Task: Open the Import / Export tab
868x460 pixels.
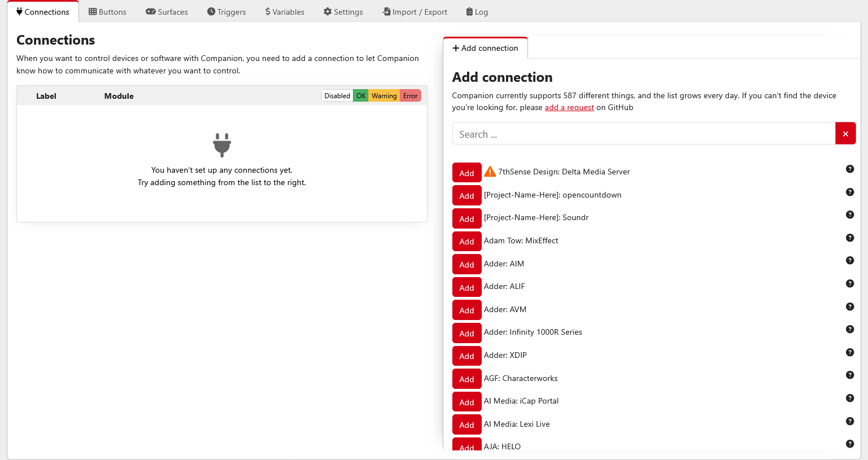Action: tap(415, 12)
